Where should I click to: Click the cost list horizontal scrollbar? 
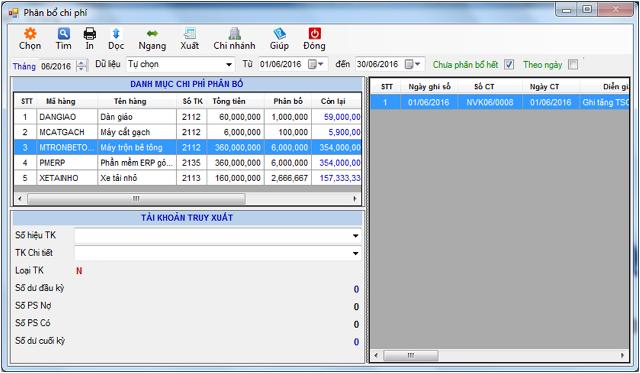[187, 199]
